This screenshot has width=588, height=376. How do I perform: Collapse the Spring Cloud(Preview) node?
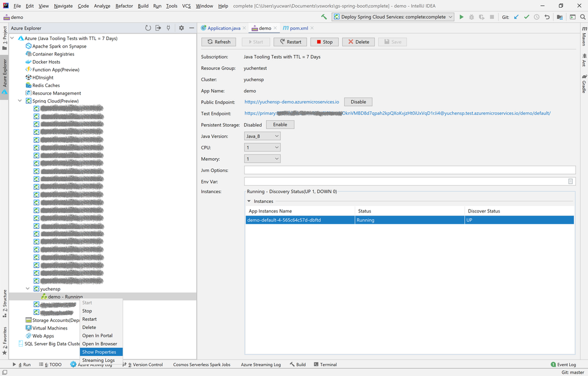pos(20,101)
